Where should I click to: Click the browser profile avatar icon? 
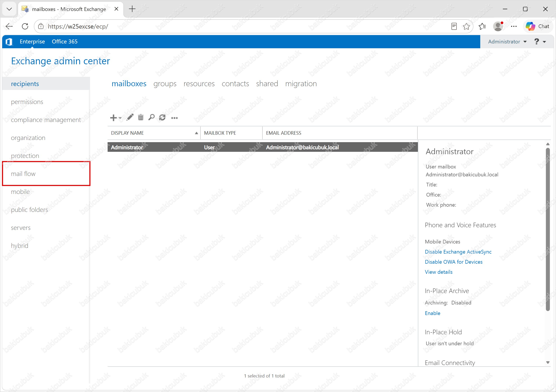(498, 26)
